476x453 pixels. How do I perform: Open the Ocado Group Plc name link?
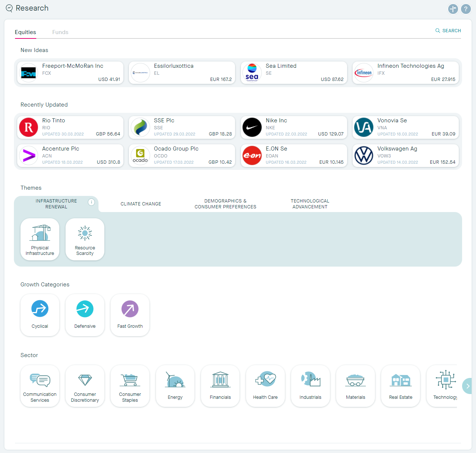coord(176,149)
